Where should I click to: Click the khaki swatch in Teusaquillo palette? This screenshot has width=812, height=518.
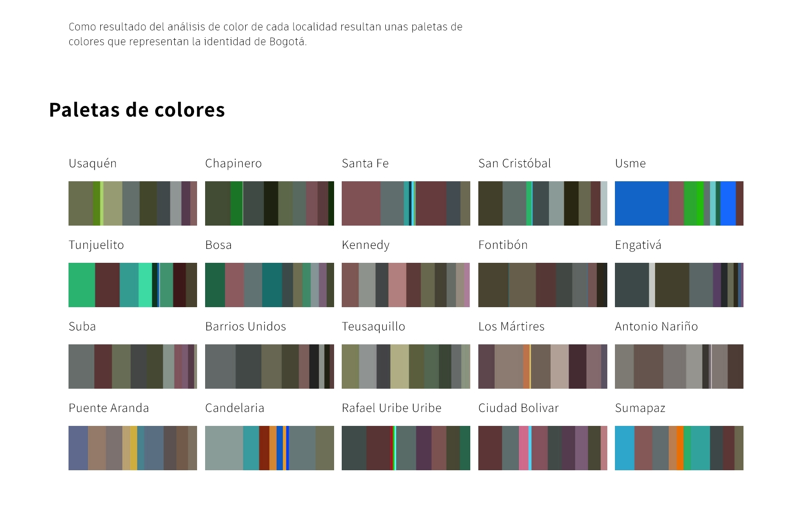(x=399, y=366)
